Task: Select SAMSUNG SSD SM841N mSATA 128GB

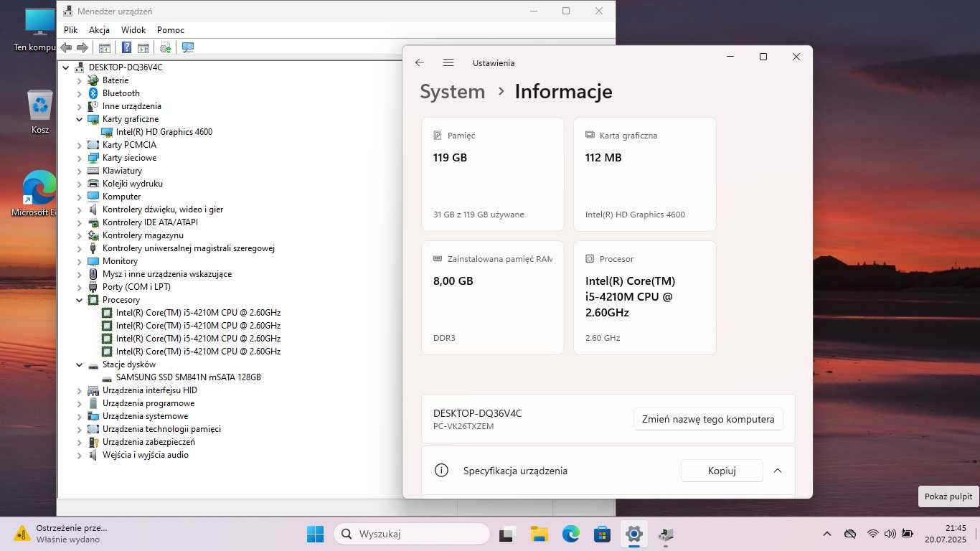Action: (189, 377)
